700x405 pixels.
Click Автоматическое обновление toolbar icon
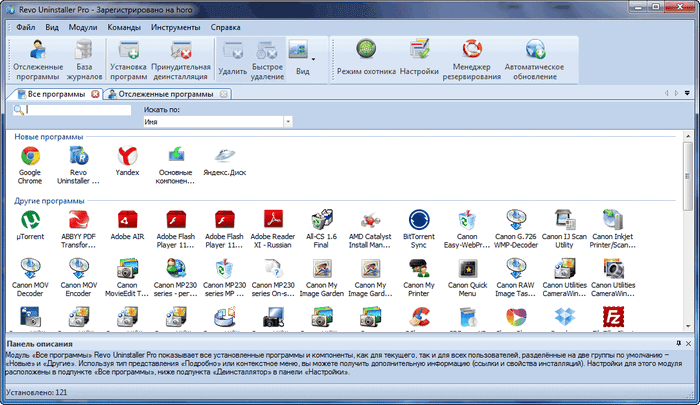point(534,60)
